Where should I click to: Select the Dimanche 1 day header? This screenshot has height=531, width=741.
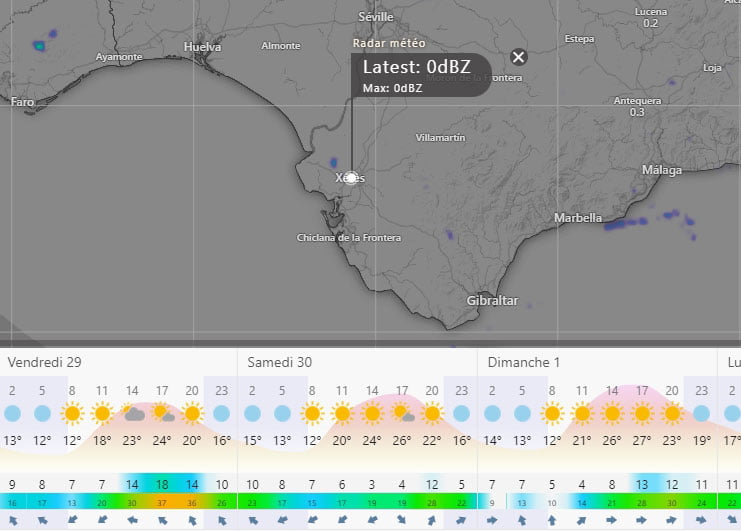(x=524, y=361)
